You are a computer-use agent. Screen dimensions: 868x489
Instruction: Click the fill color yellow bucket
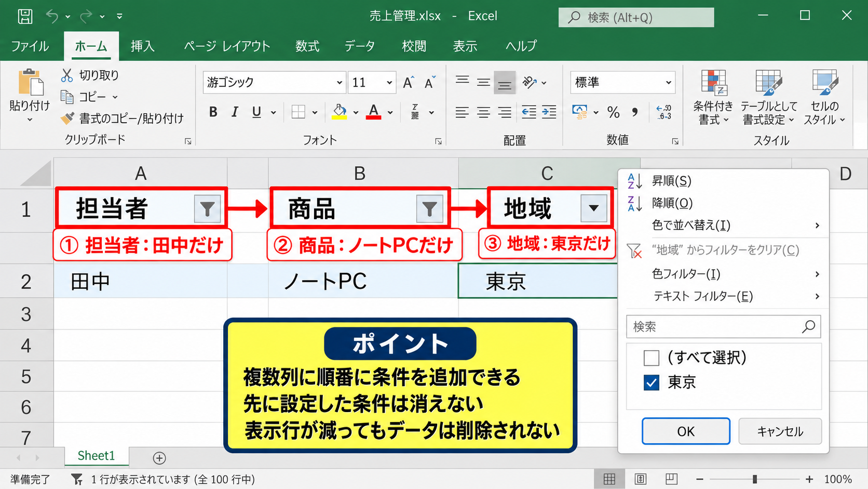tap(340, 112)
